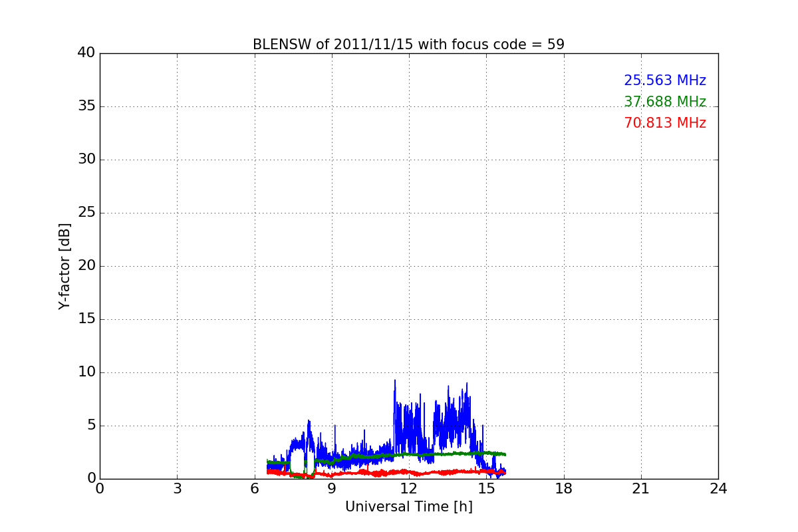The height and width of the screenshot is (532, 798).
Task: Click y-axis tick label '40'
Action: (x=86, y=53)
